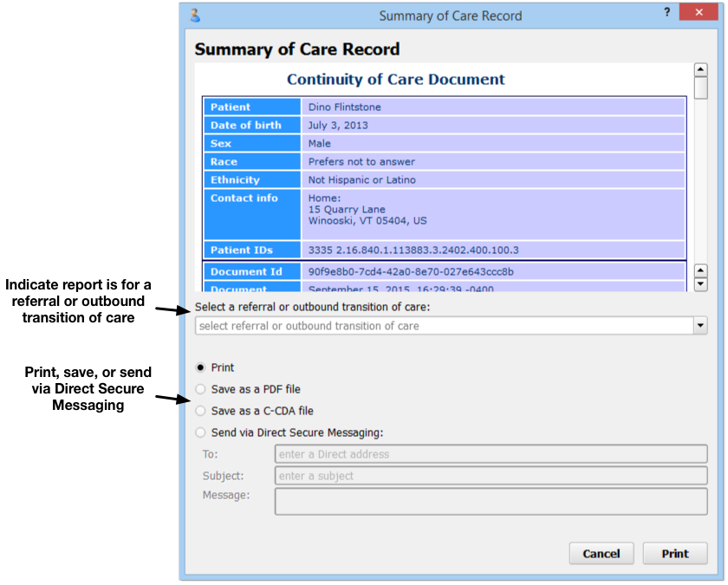Click Winooski, VT 05404, US text

(367, 220)
